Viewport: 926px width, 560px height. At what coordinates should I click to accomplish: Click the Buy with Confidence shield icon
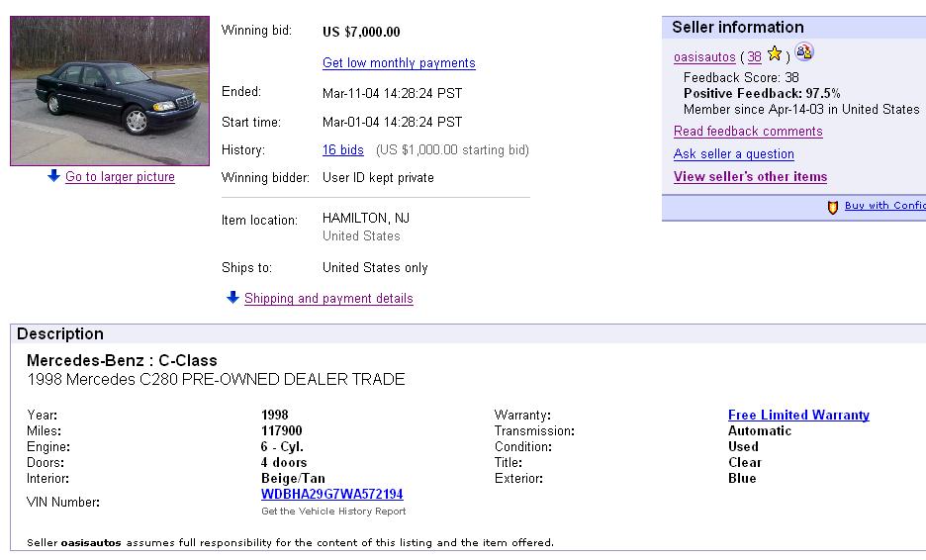(833, 208)
